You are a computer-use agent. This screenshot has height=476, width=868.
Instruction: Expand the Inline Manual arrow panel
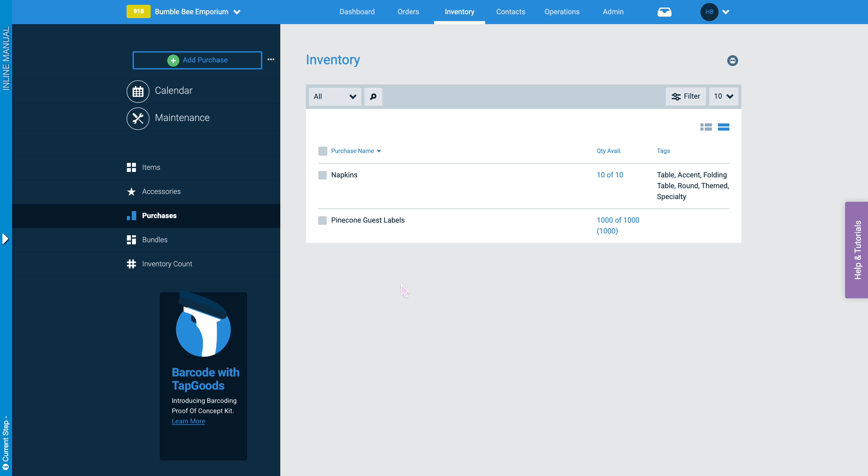coord(5,239)
